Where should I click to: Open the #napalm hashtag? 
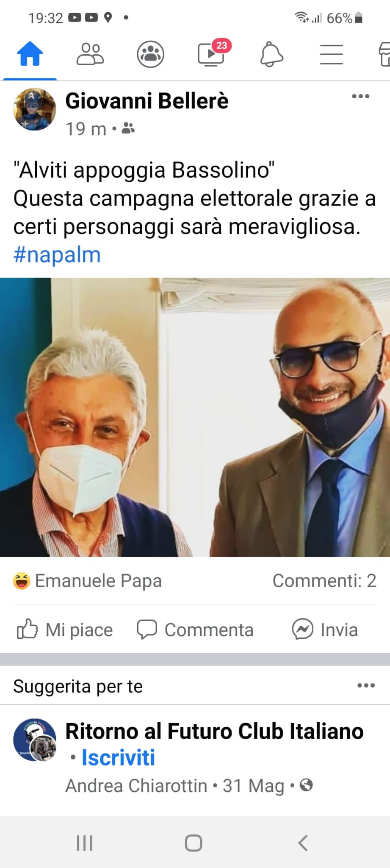coord(57,255)
